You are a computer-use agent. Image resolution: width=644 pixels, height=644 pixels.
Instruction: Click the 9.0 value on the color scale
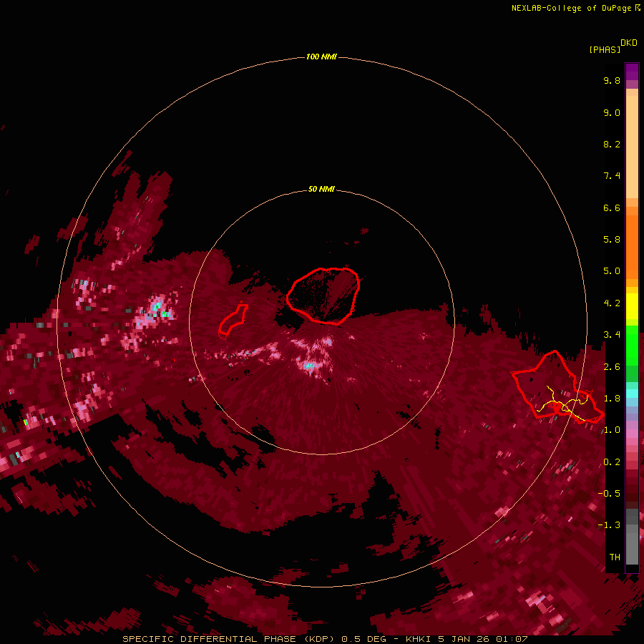click(612, 112)
